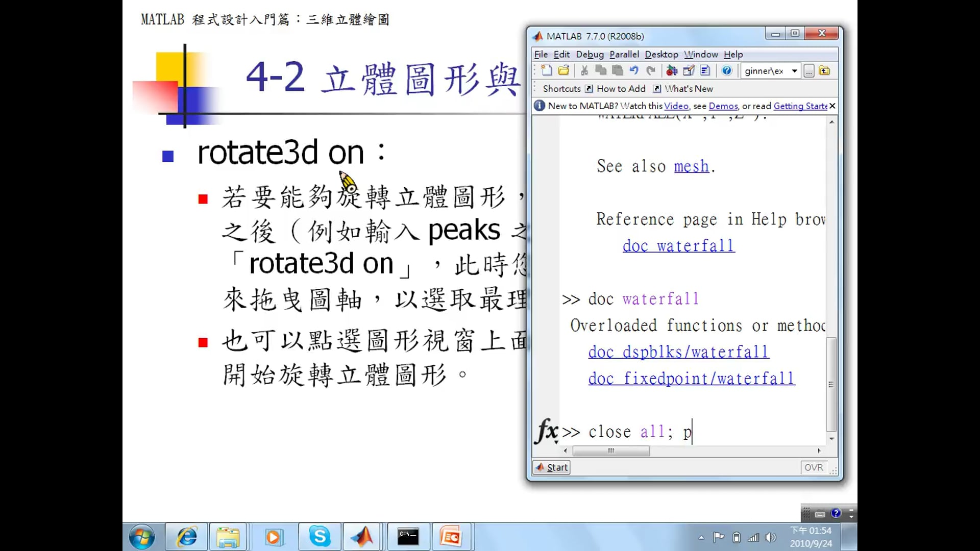Show hidden system tray icons arrow
Image resolution: width=980 pixels, height=551 pixels.
(x=701, y=537)
